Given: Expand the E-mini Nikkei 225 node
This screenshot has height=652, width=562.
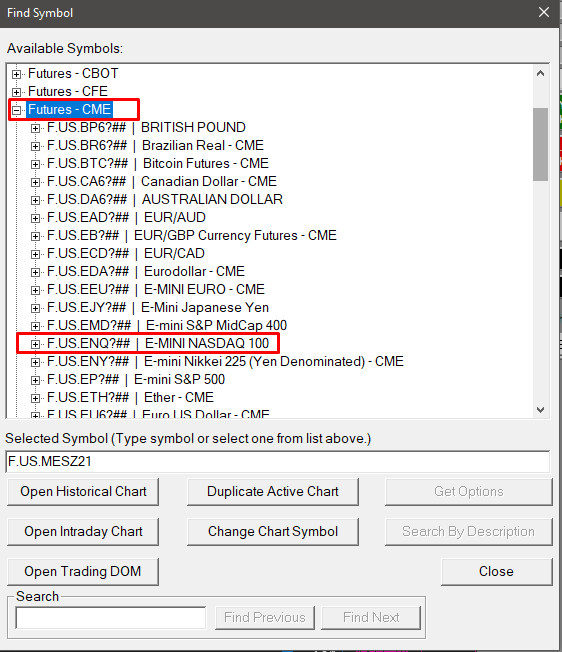Looking at the screenshot, I should 35,362.
